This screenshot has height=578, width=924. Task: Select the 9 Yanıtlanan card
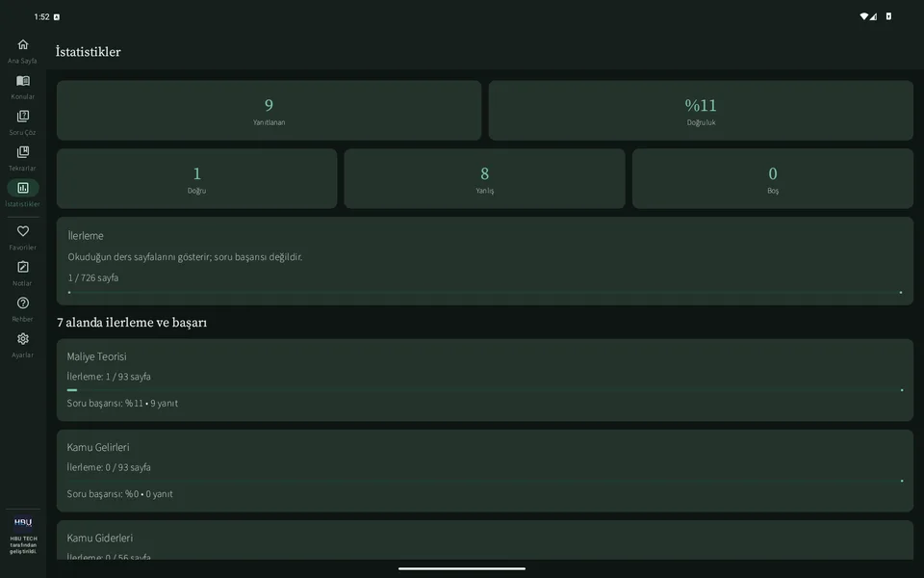tap(269, 110)
